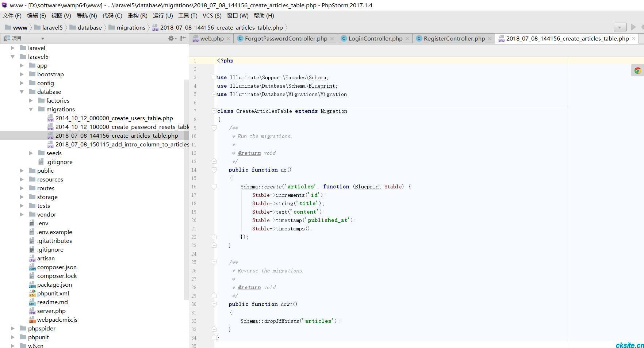
Task: Click the fold marker at the class declaration line
Action: coord(214,111)
